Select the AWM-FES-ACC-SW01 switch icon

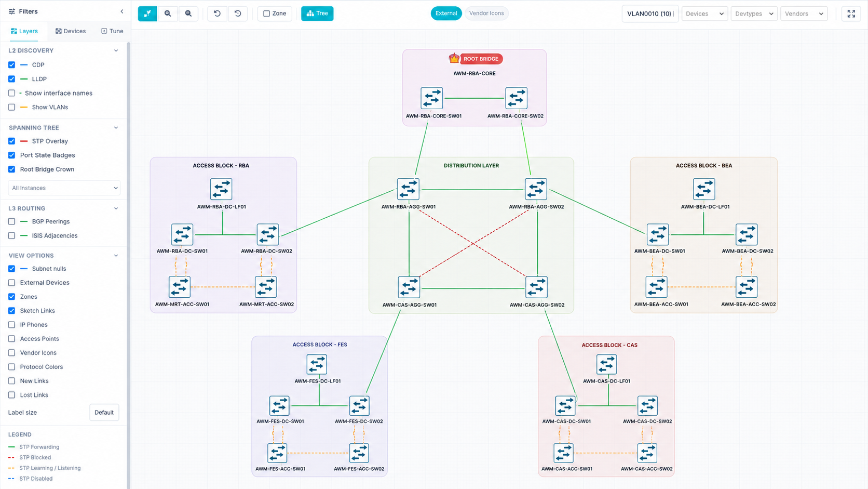(277, 453)
